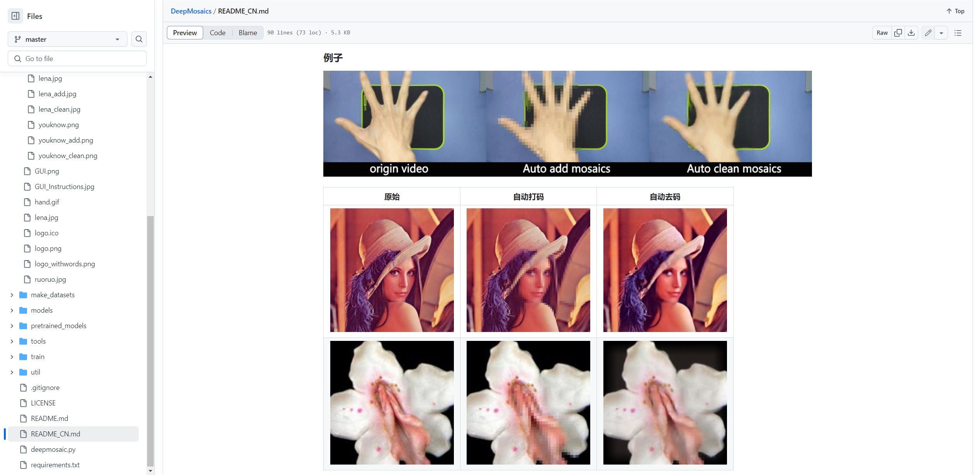This screenshot has height=475, width=980.
Task: Click the train folder icon
Action: pyautogui.click(x=23, y=357)
